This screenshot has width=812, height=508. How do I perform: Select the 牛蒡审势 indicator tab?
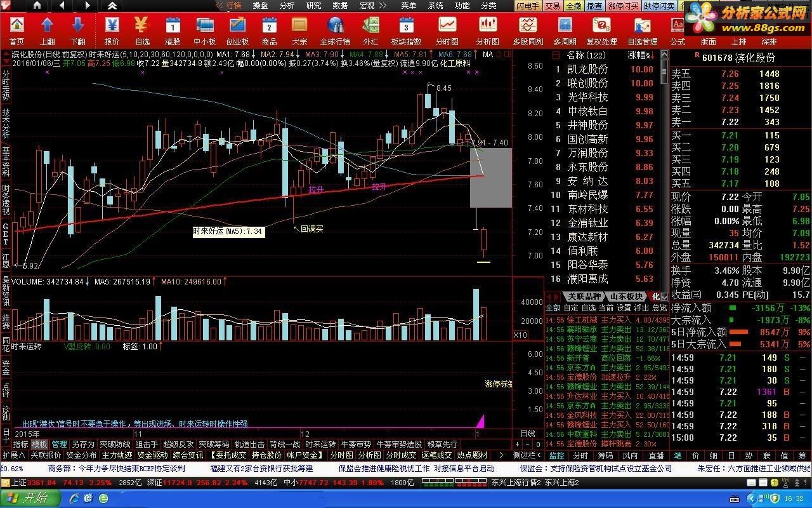click(x=356, y=444)
